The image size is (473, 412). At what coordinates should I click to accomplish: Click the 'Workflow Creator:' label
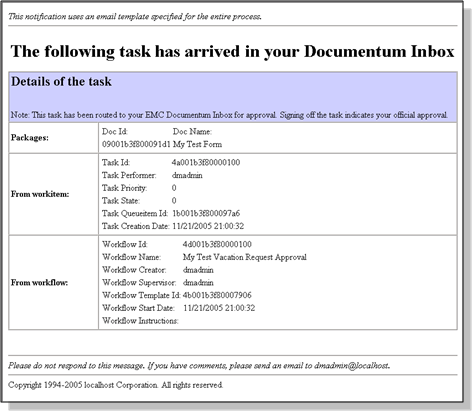pos(134,270)
